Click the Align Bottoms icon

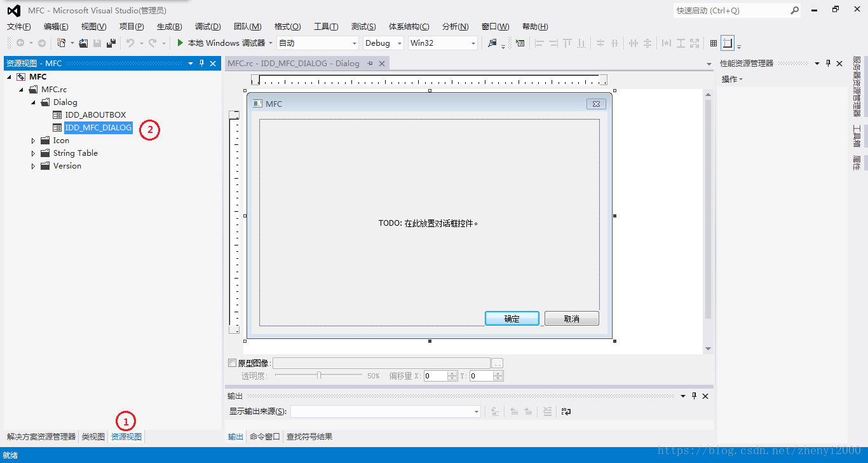click(x=581, y=43)
